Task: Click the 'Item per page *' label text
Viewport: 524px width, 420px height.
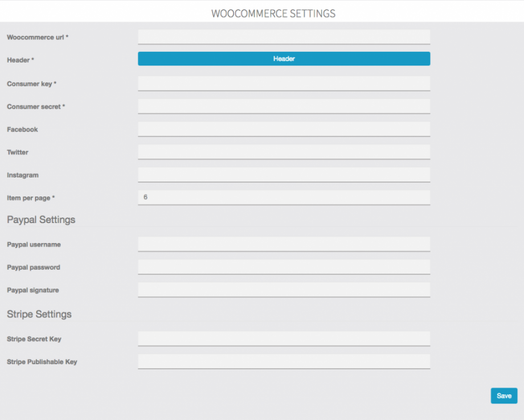Action: 31,198
